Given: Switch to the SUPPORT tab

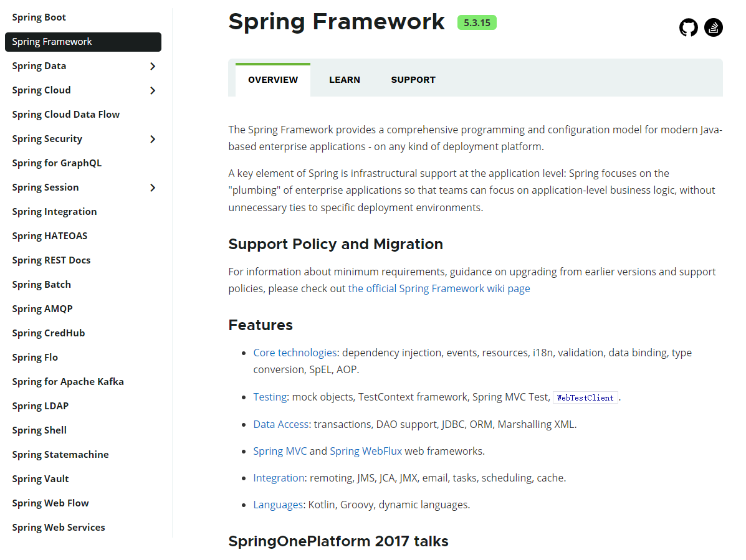Looking at the screenshot, I should [x=413, y=80].
